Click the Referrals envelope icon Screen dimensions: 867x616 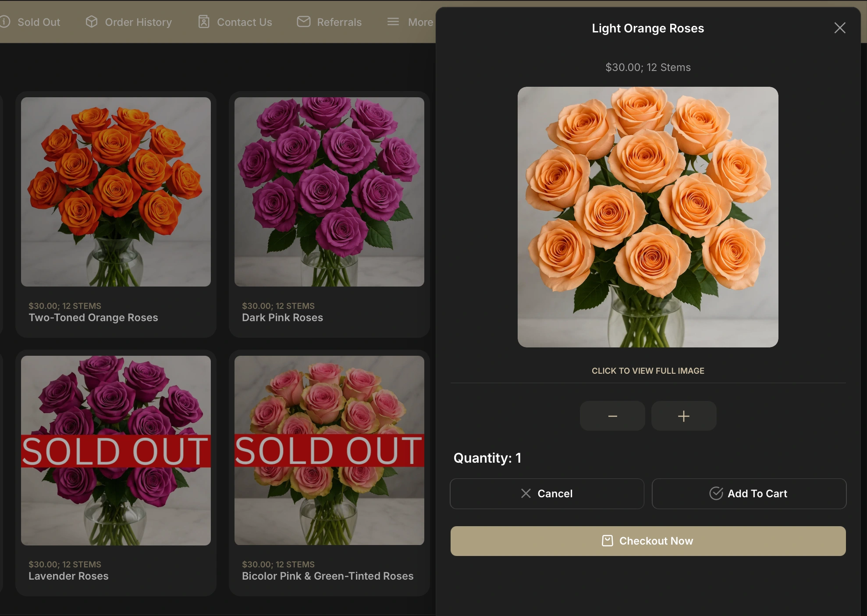point(303,22)
